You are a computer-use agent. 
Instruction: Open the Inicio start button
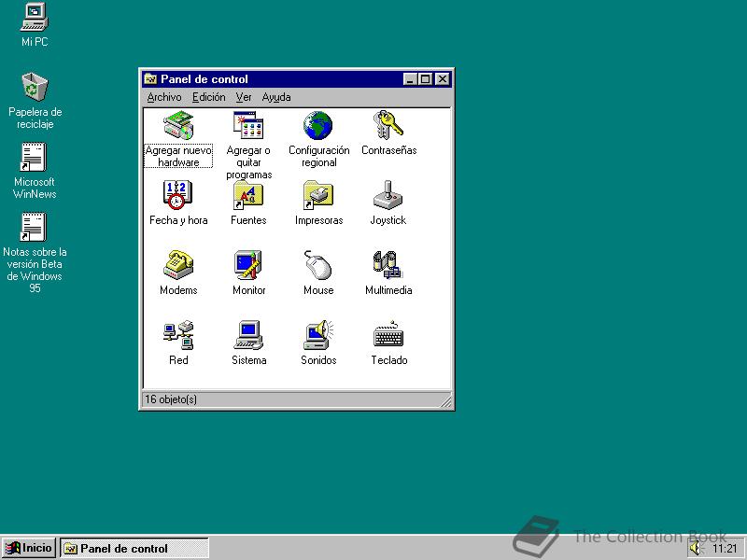[29, 548]
